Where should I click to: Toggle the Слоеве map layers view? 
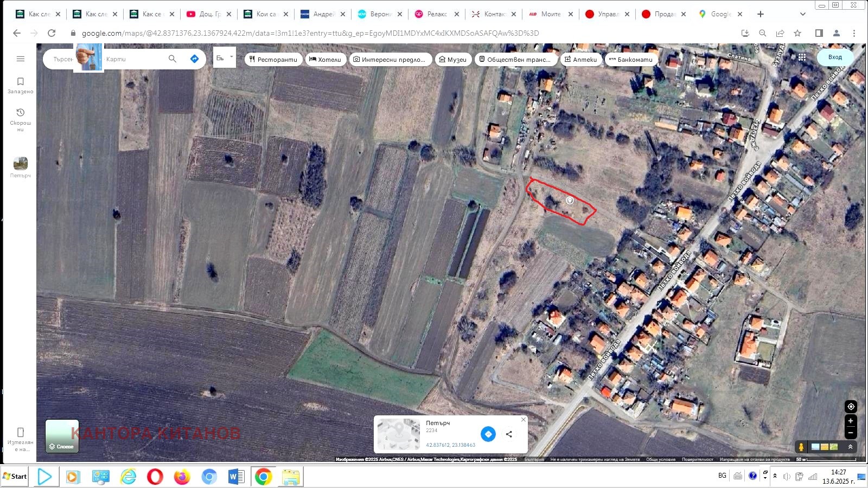62,436
